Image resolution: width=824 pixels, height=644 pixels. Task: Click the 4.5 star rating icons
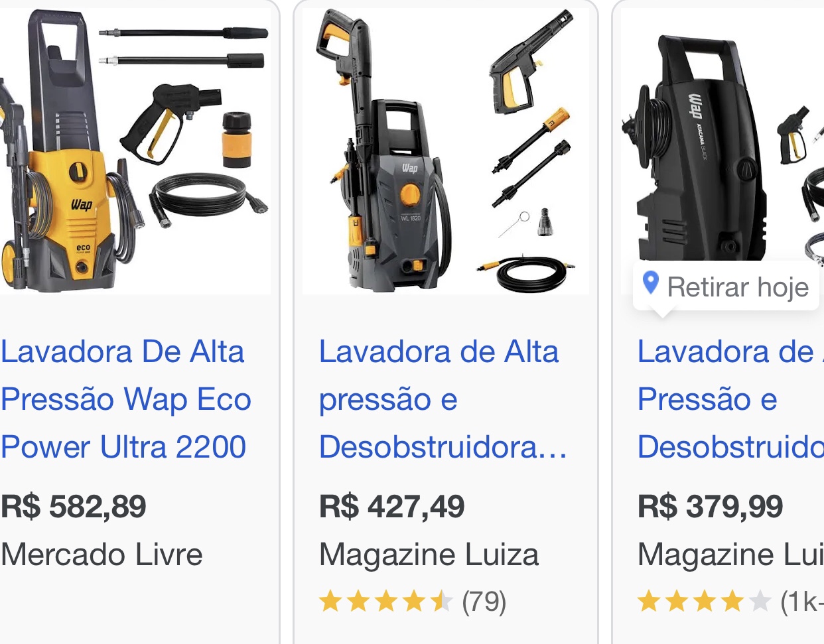point(386,602)
